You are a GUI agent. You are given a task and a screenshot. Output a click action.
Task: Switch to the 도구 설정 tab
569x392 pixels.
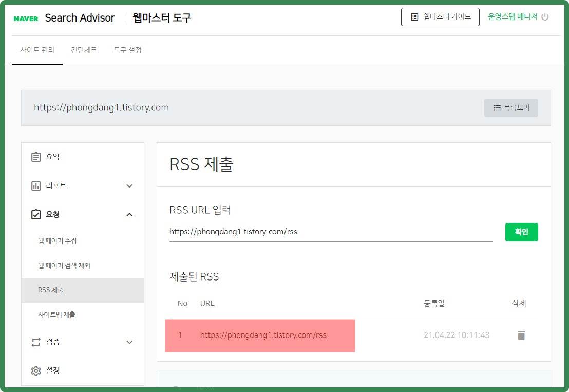pyautogui.click(x=127, y=50)
